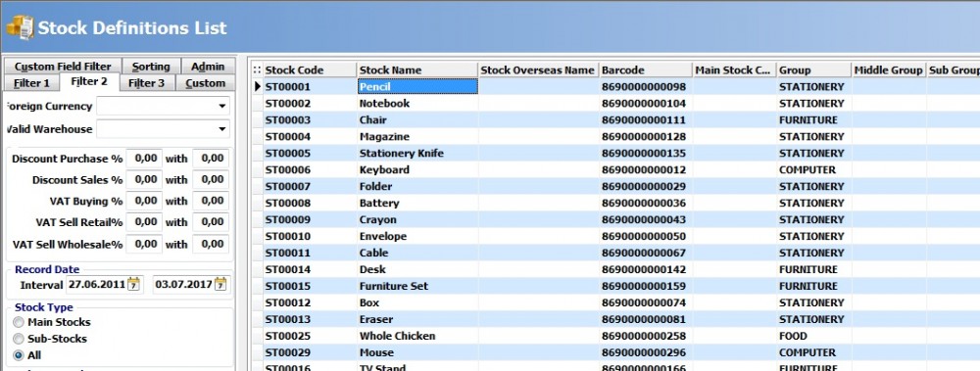Screen dimensions: 980x371
Task: Open the Custom tab
Action: pos(205,83)
